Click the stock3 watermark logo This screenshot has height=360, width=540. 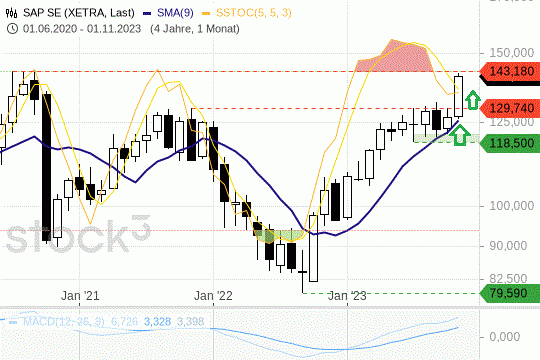(x=79, y=234)
